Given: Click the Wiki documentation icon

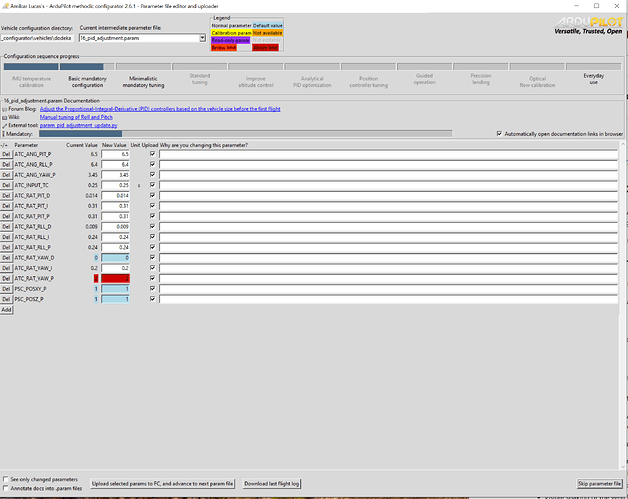Looking at the screenshot, I should 4,117.
